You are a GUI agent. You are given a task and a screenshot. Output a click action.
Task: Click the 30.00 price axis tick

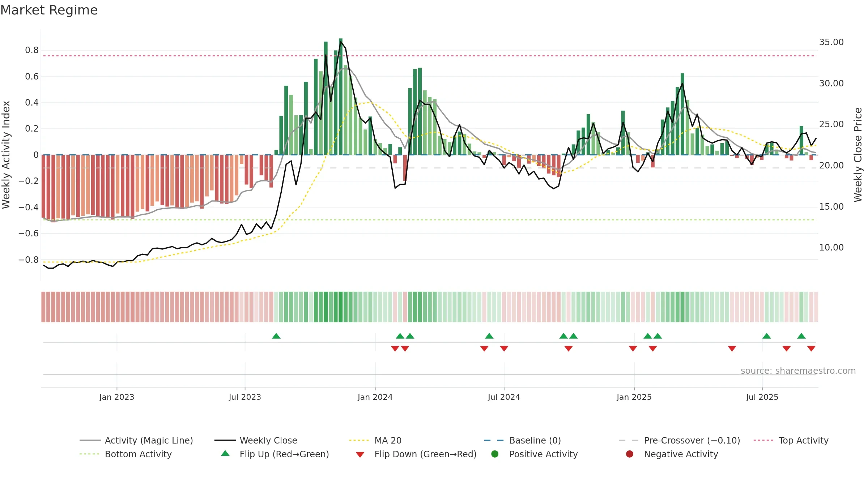(x=831, y=84)
